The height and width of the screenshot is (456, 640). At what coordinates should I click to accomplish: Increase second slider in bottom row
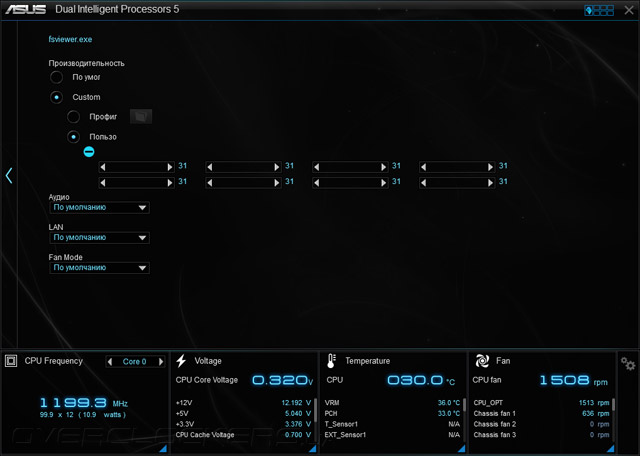277,183
